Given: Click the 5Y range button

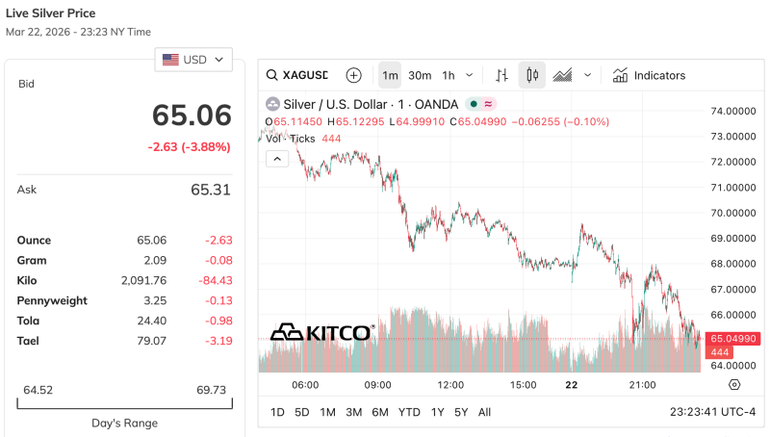Looking at the screenshot, I should [461, 412].
